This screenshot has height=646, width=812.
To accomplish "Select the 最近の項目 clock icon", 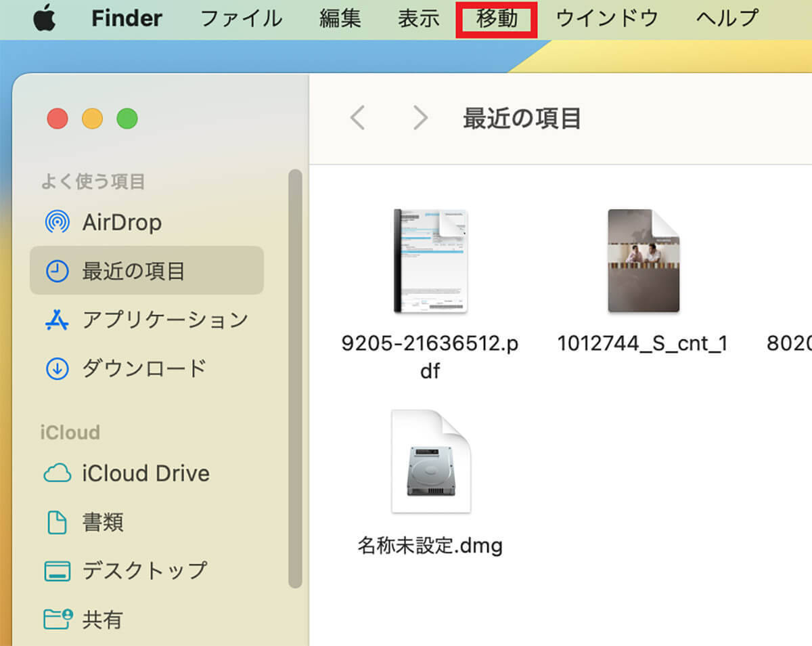I will point(57,272).
